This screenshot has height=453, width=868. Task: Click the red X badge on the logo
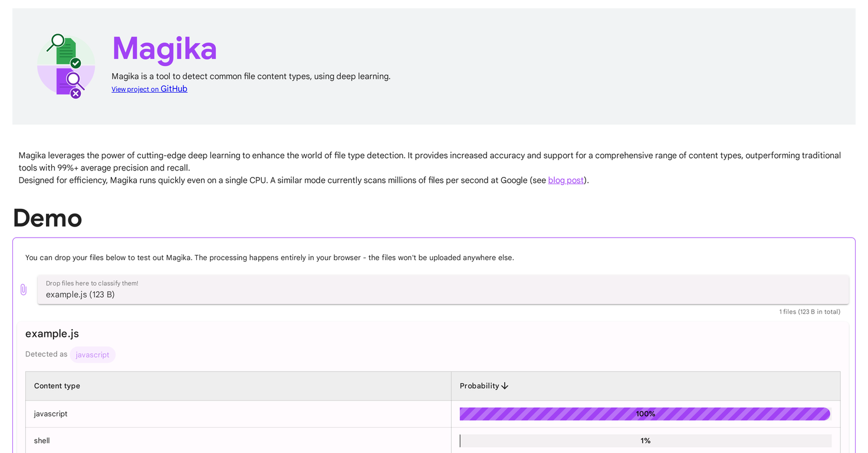75,93
